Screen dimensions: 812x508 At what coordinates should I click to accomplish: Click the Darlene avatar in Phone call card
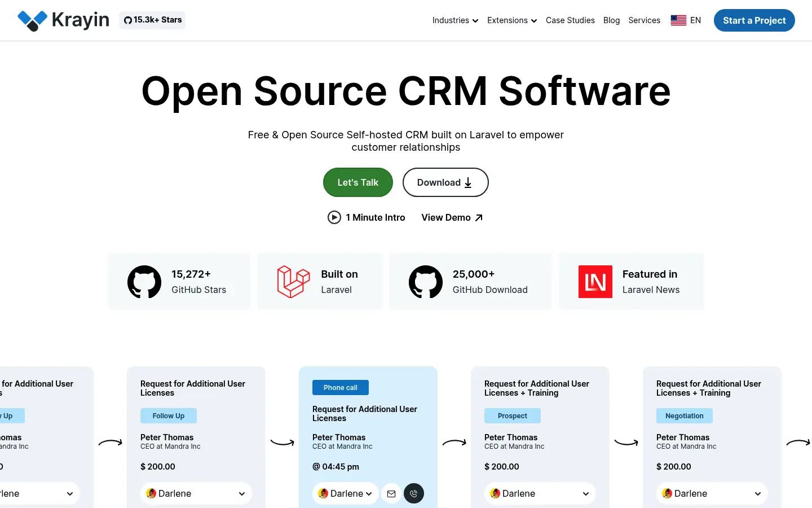tap(323, 493)
